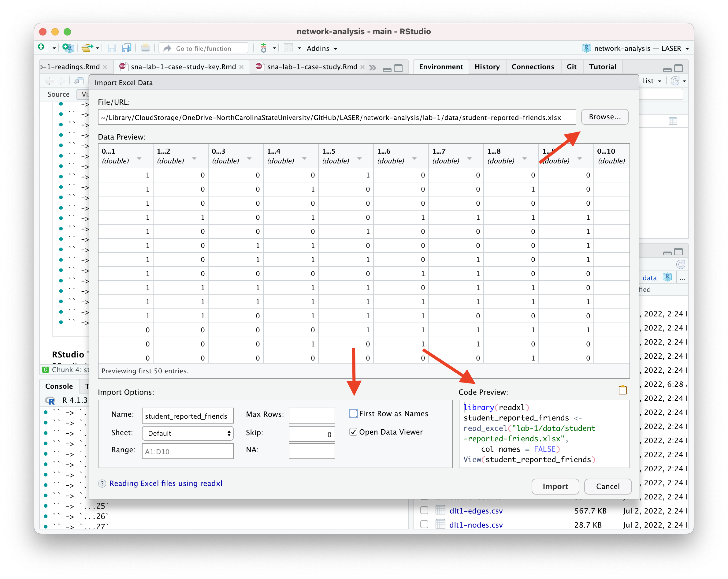
Task: Click the dlt1-edges.csv file icon
Action: click(440, 510)
